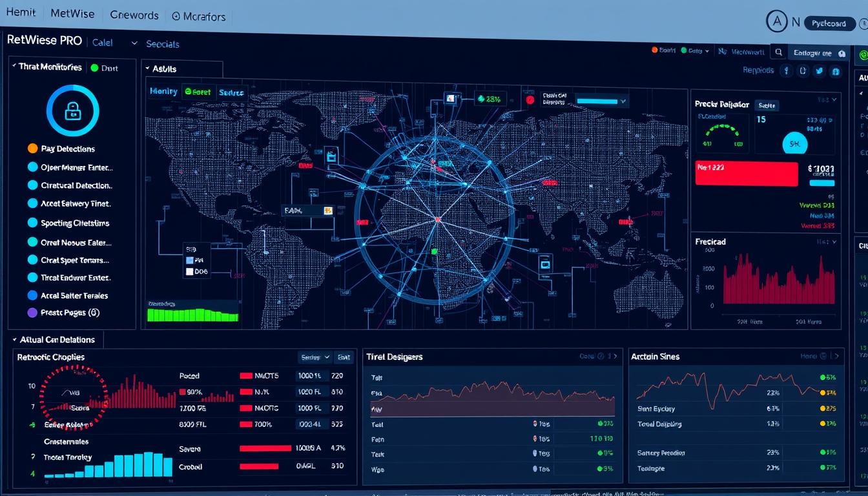Click the FADs label box on the map
Viewport: 868px width, 496px height.
click(309, 211)
